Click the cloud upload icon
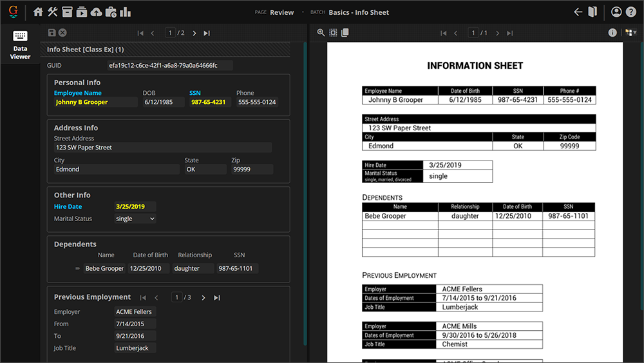 point(96,12)
